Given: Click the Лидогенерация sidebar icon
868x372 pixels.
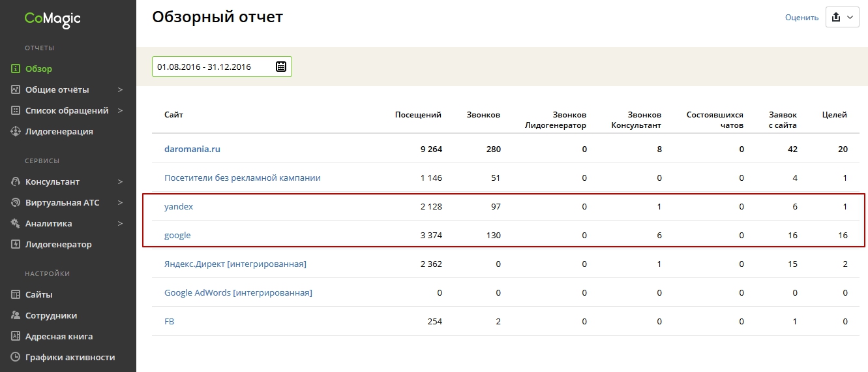Looking at the screenshot, I should [16, 131].
